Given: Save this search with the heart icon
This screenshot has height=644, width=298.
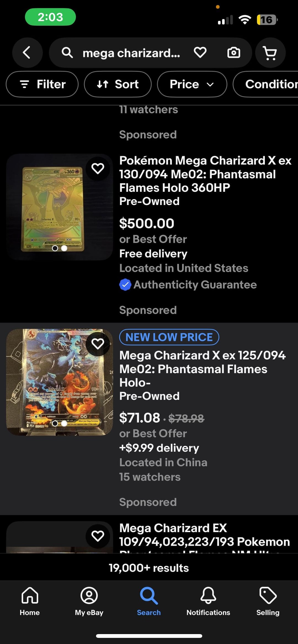Looking at the screenshot, I should click(200, 52).
